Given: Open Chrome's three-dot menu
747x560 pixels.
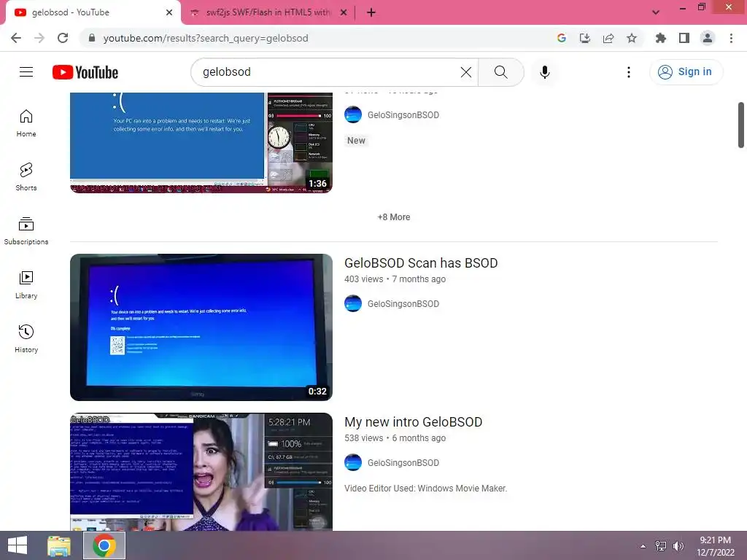Looking at the screenshot, I should [x=731, y=38].
